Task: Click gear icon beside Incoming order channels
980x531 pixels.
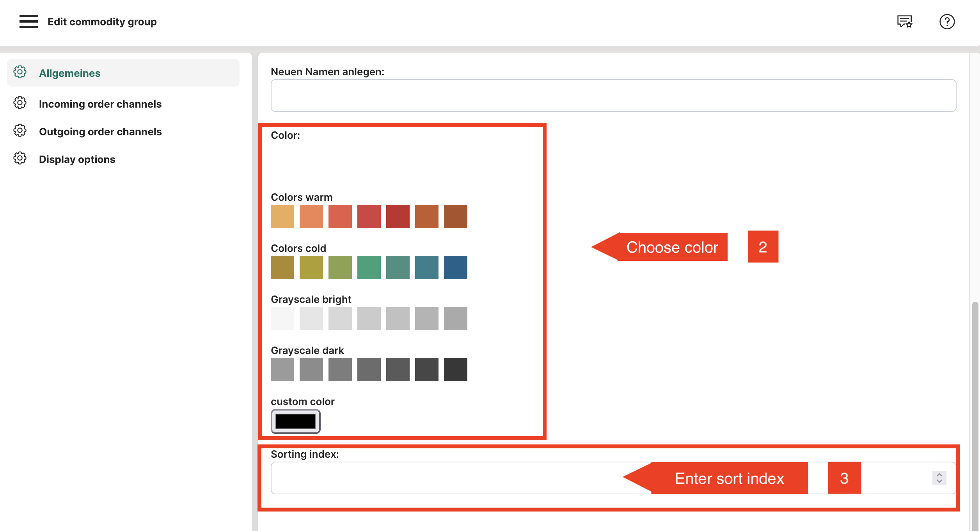Action: [x=20, y=103]
